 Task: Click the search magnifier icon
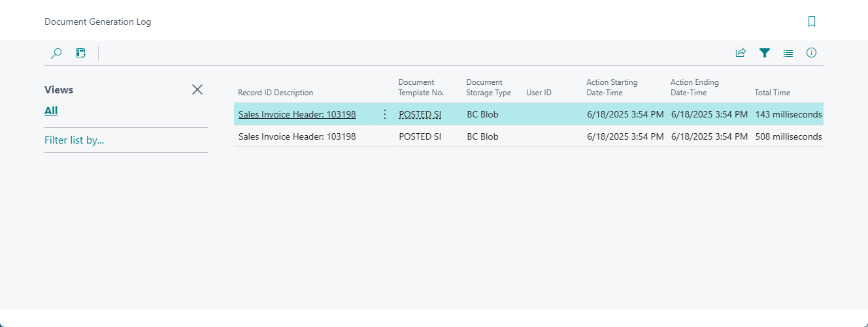point(56,53)
